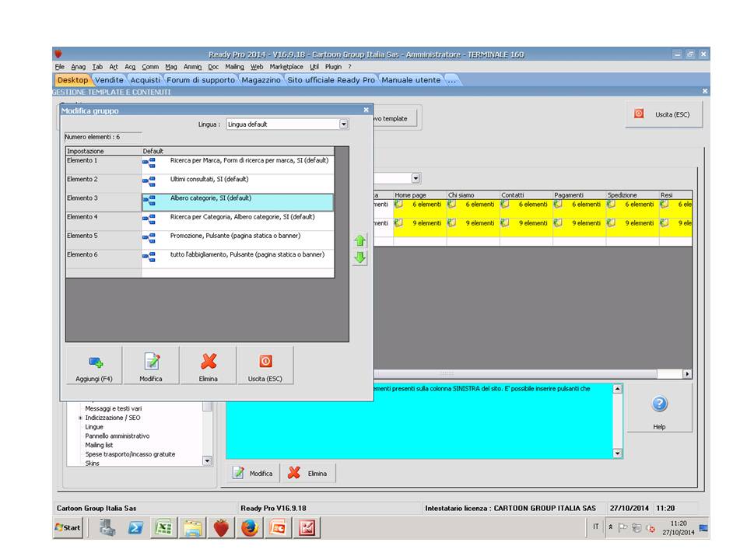Click Modifica button in Modifica gruppo dialog
Screen dimensions: 747x560
(x=151, y=366)
